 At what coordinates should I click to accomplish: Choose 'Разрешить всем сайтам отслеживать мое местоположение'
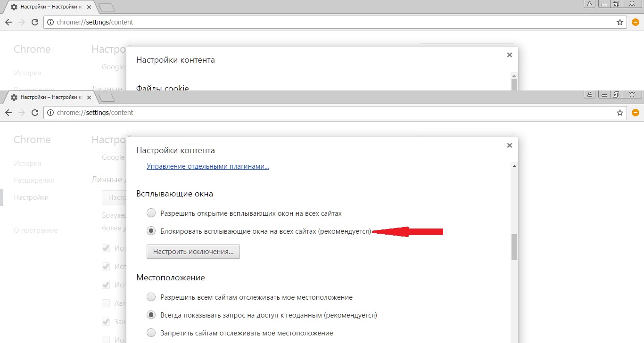pyautogui.click(x=151, y=297)
